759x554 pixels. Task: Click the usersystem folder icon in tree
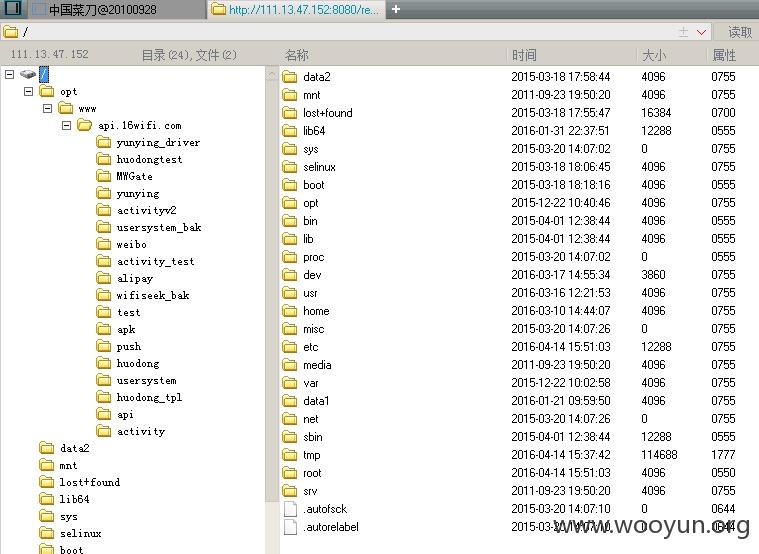(103, 380)
